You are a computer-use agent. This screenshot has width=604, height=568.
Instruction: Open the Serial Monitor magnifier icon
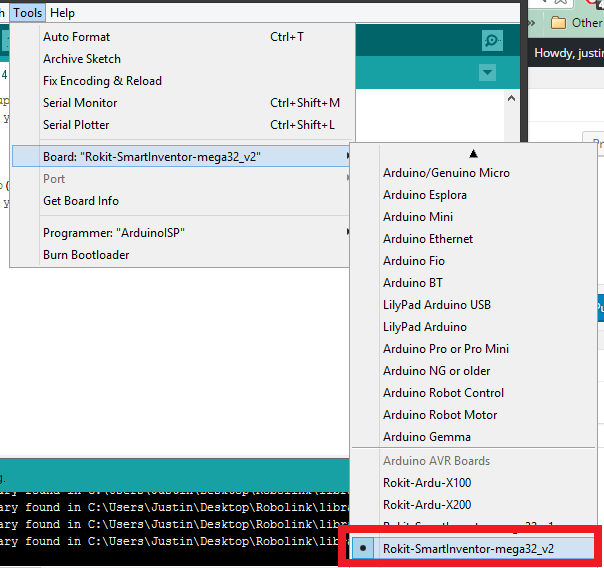pyautogui.click(x=492, y=40)
